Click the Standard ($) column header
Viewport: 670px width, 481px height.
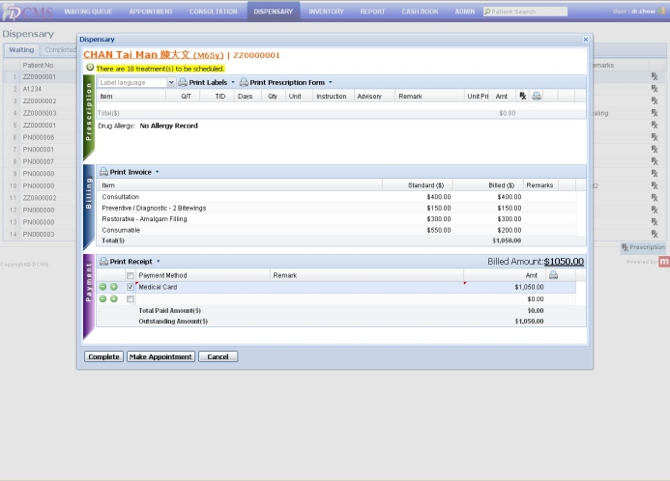pos(417,185)
